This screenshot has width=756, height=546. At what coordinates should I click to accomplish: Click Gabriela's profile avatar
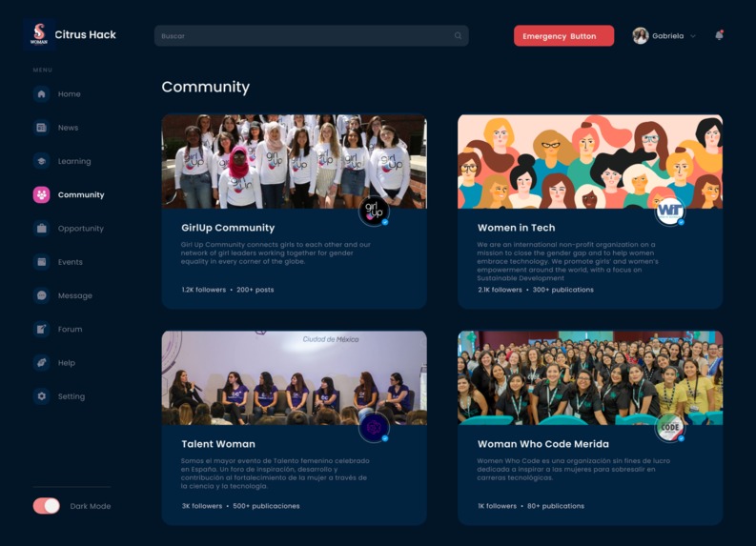pos(641,35)
